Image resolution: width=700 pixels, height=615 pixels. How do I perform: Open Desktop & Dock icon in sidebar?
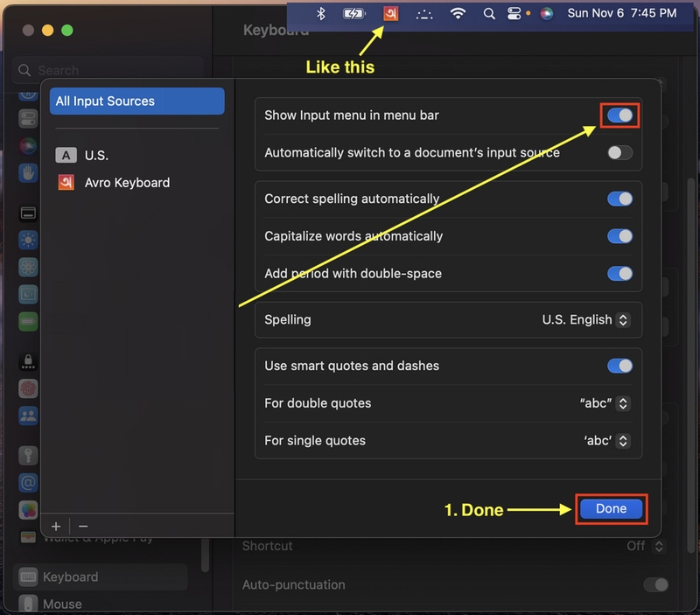pos(28,213)
